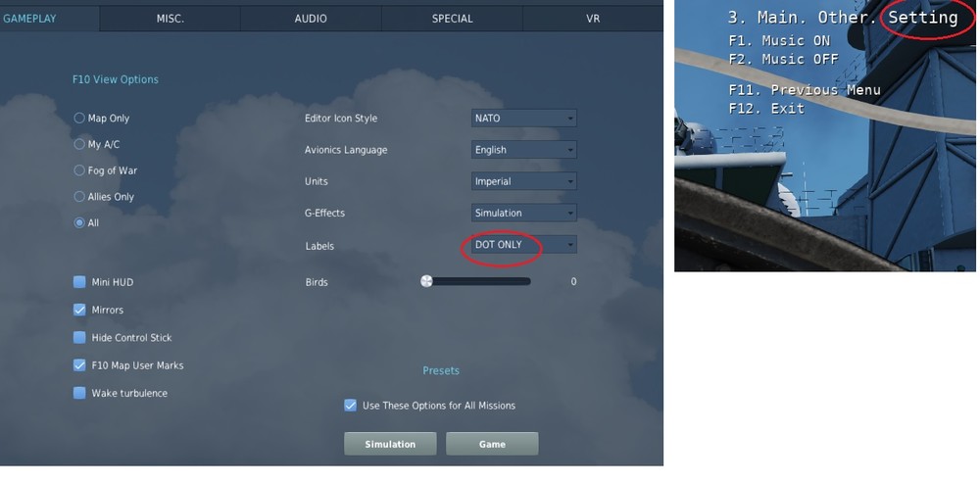Open the Editor Icon Style dropdown
980x483 pixels.
[x=523, y=119]
